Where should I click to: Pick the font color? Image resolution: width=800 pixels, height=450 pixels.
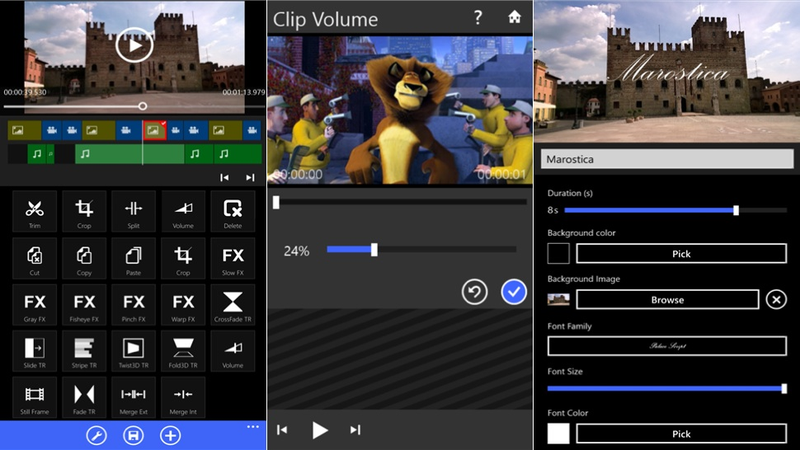681,434
